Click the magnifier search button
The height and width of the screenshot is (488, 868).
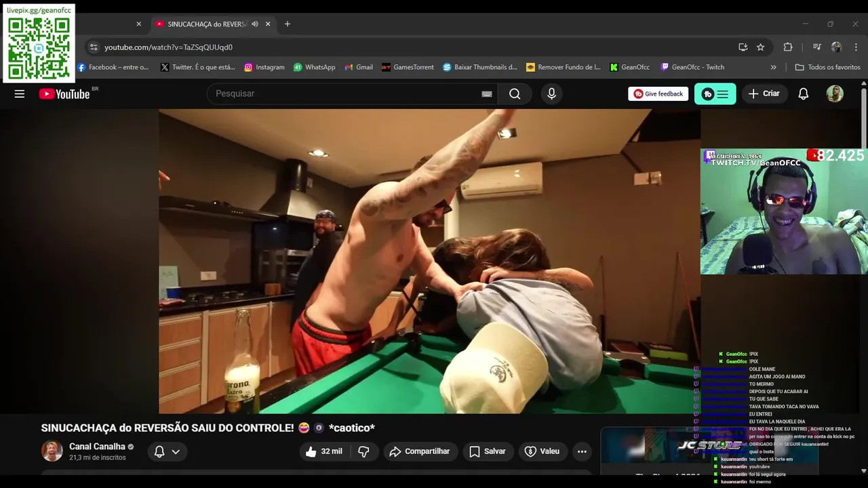coord(515,94)
